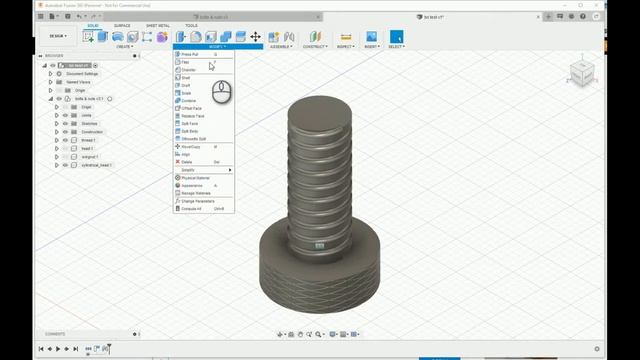Click the Offset Plane icon in Construct
The width and height of the screenshot is (640, 360).
click(315, 37)
